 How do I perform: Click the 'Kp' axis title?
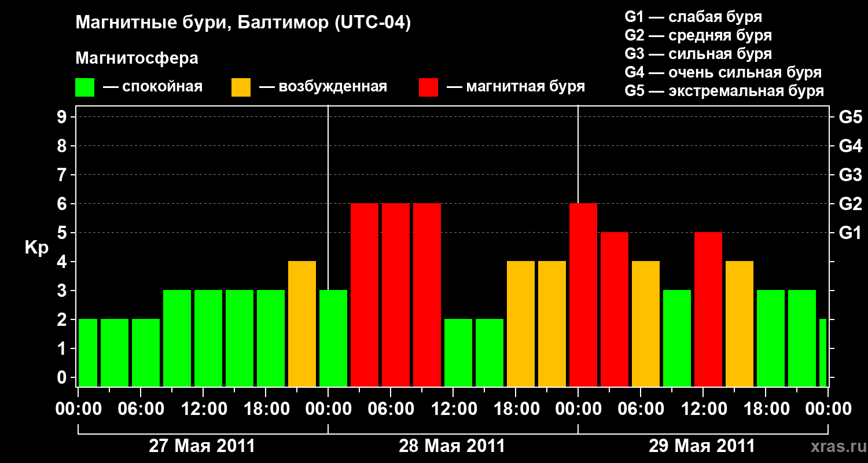[36, 248]
